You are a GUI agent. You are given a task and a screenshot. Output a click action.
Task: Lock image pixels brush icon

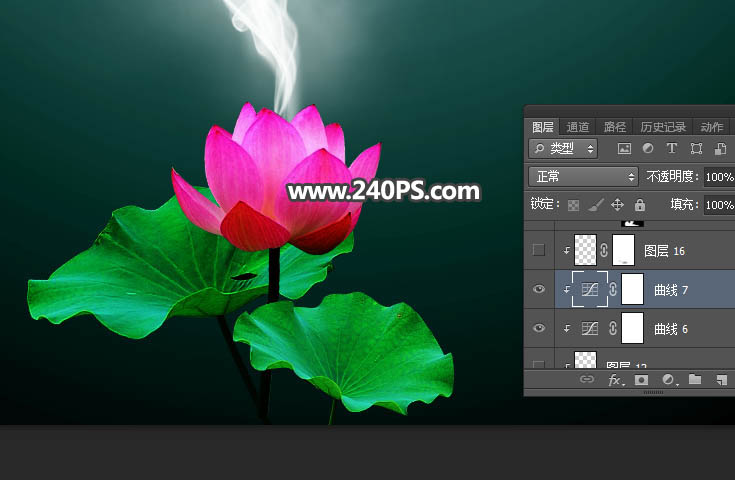595,205
